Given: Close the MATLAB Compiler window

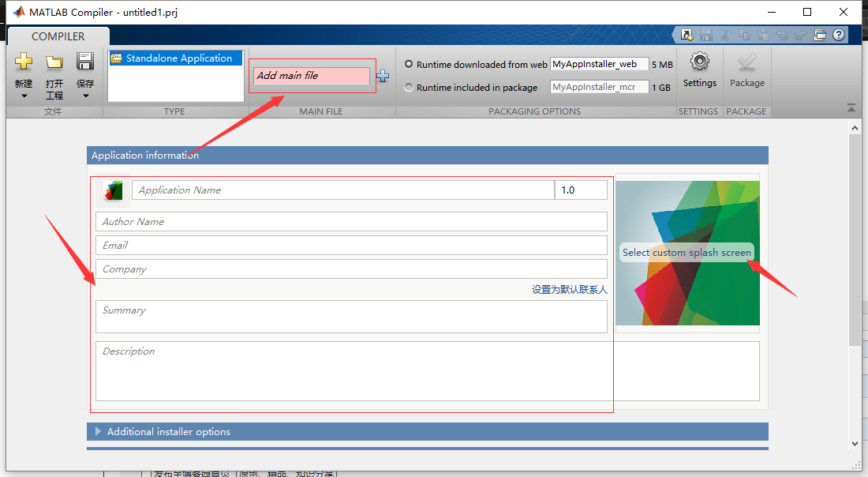Looking at the screenshot, I should pos(843,12).
